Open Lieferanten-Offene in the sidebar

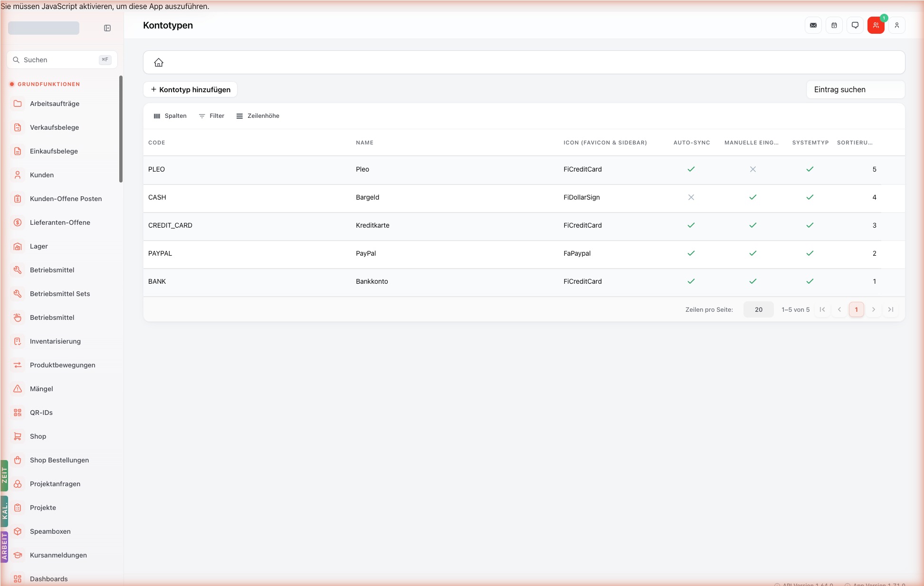coord(62,222)
